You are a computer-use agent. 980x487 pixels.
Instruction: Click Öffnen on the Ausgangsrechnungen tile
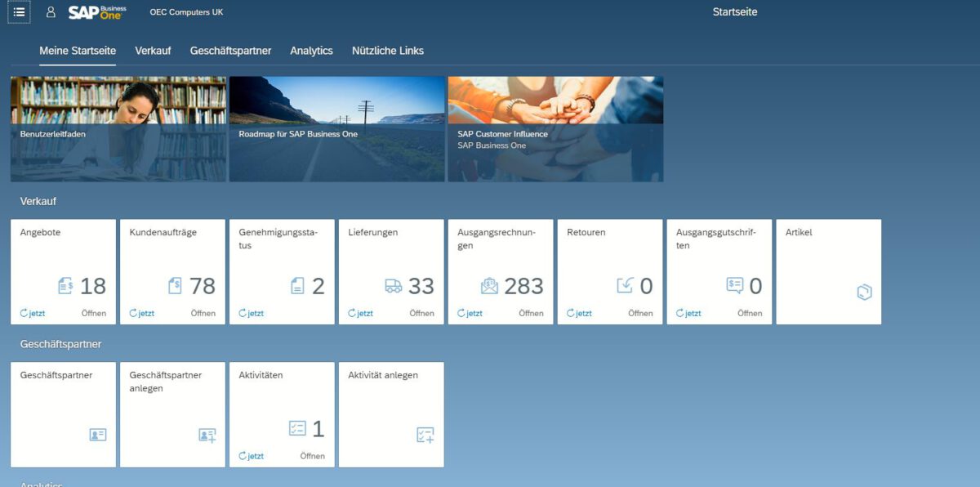click(531, 313)
